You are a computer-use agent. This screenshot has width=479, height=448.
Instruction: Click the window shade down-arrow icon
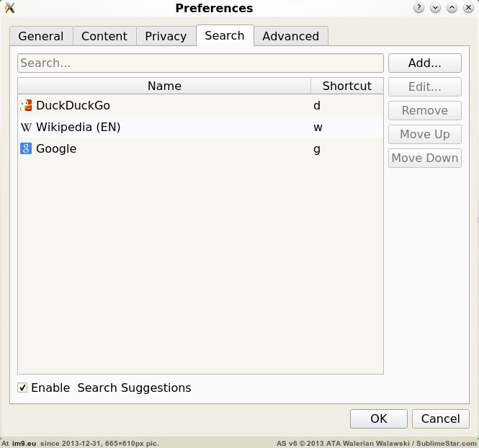(436, 8)
